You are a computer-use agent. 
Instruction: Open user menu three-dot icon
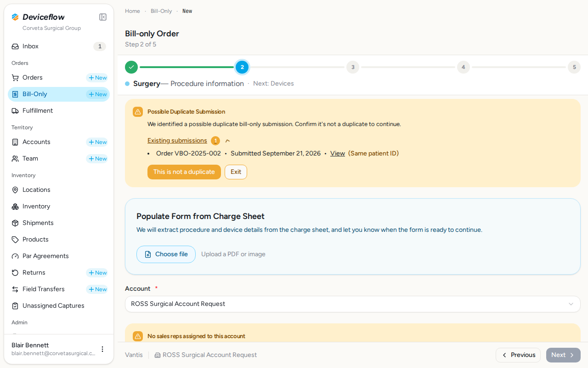tap(102, 349)
